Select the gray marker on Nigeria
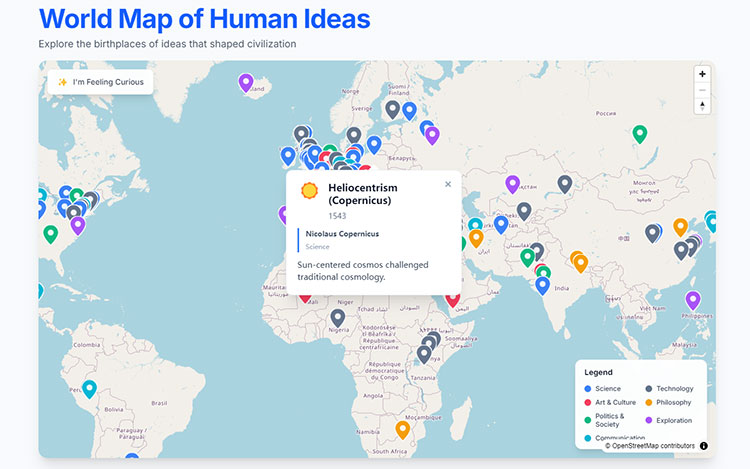The width and height of the screenshot is (750, 469). pyautogui.click(x=338, y=318)
